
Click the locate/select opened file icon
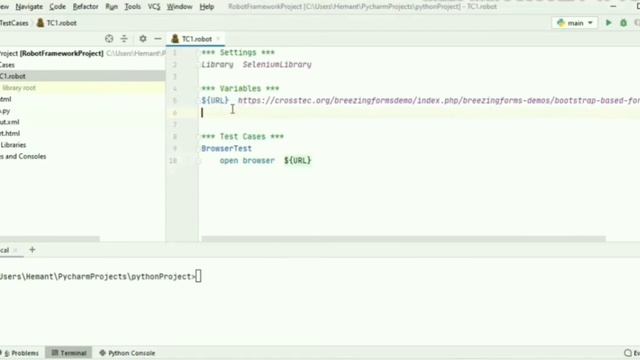[x=109, y=39]
